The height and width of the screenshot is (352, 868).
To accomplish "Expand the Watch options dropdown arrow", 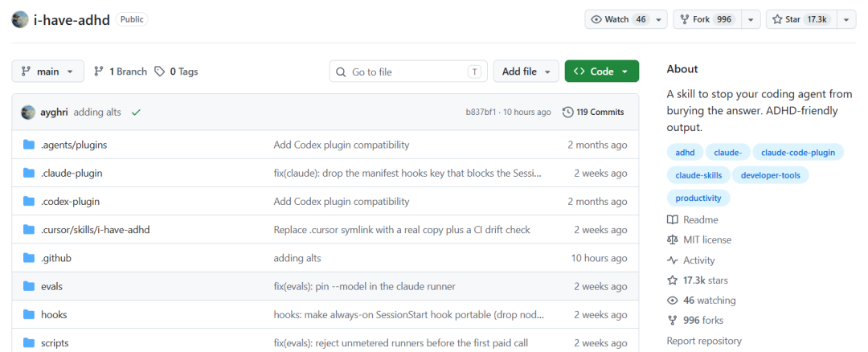I will (x=658, y=19).
